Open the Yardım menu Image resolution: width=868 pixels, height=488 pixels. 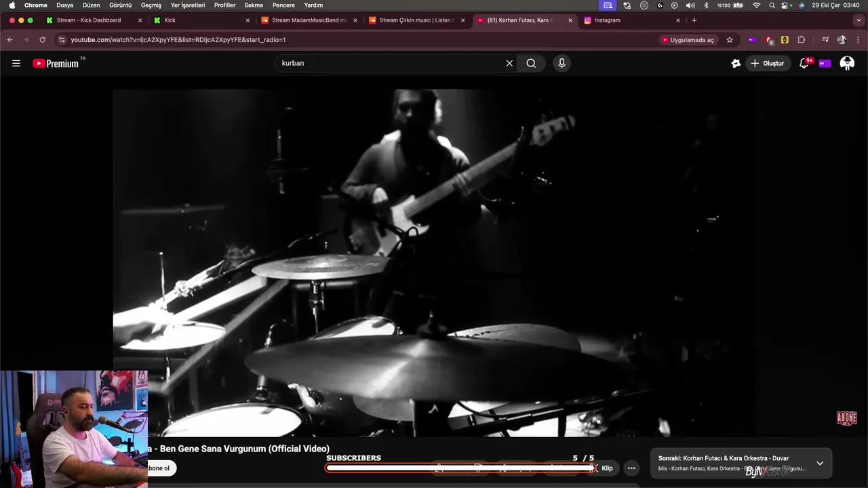313,5
